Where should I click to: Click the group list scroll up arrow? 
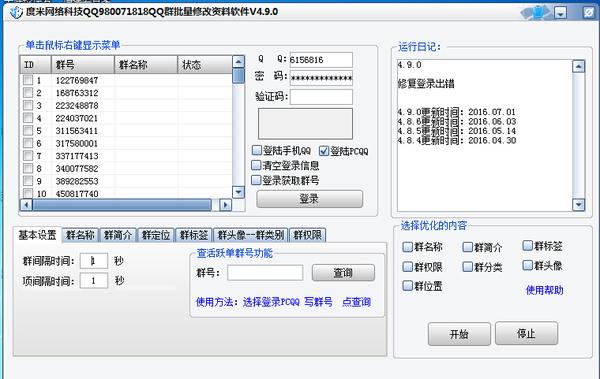click(238, 61)
